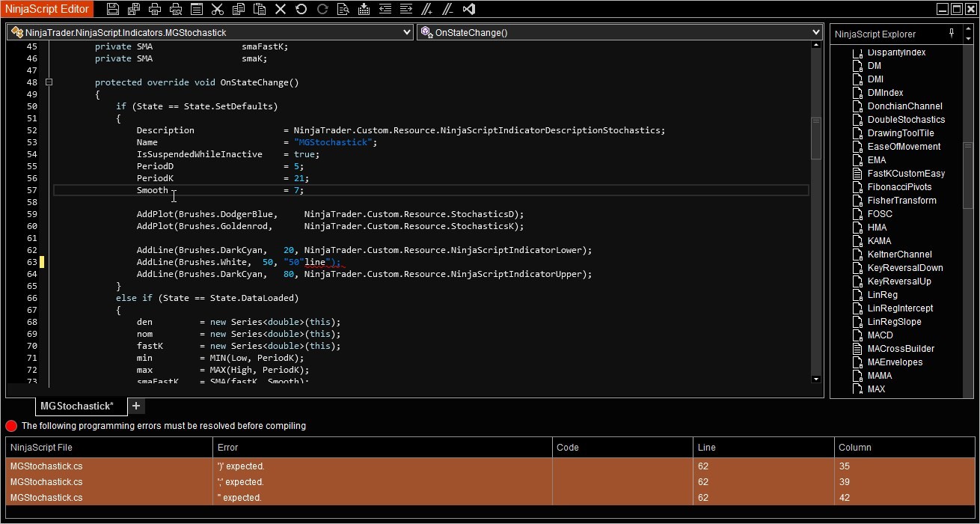Click the code editor scroll down arrow
The height and width of the screenshot is (524, 980).
pos(816,380)
